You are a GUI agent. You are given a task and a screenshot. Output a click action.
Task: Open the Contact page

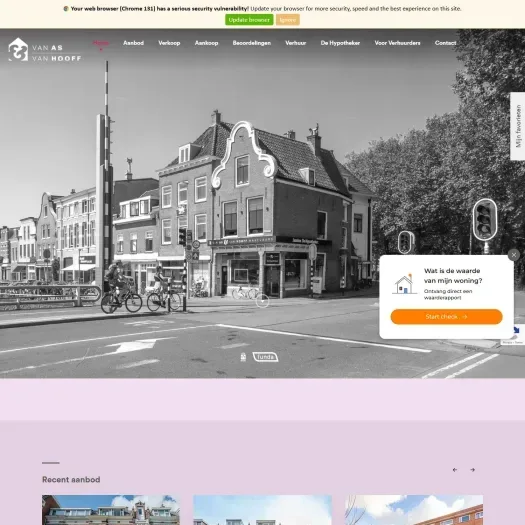[x=445, y=43]
